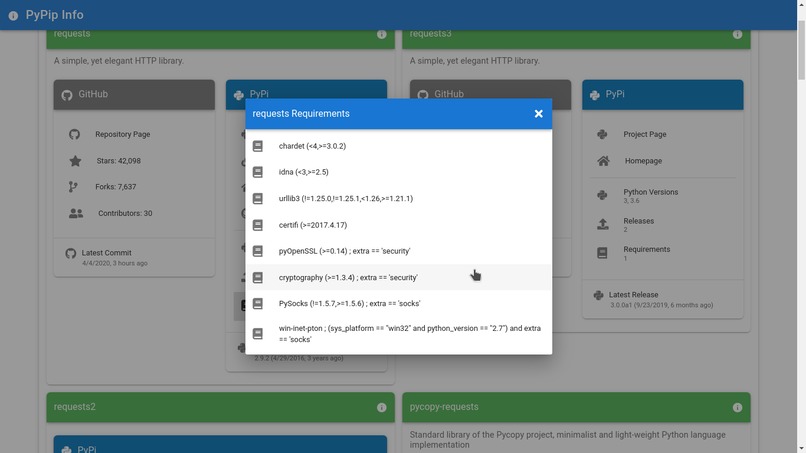The height and width of the screenshot is (453, 806).
Task: Click the PyPip Info app title
Action: 54,15
